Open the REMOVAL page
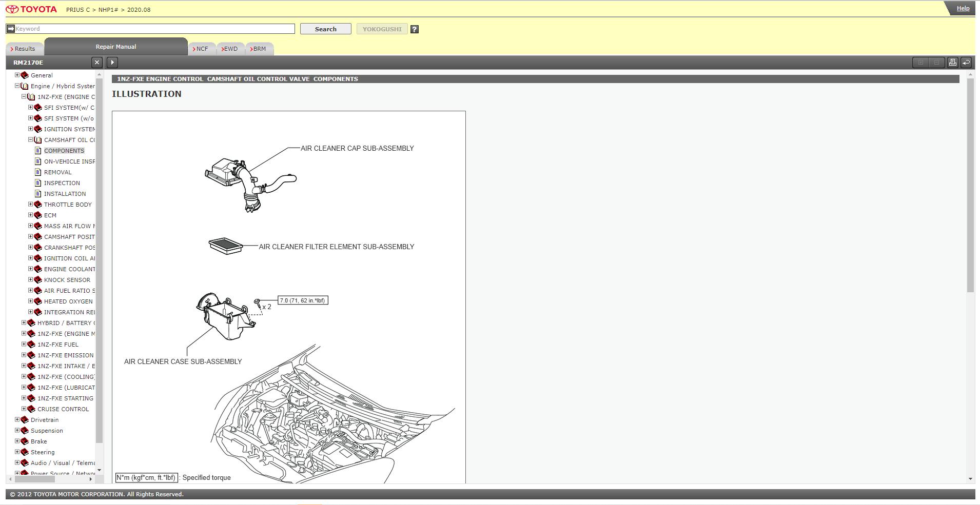Screen dimensions: 980x505 (x=58, y=172)
